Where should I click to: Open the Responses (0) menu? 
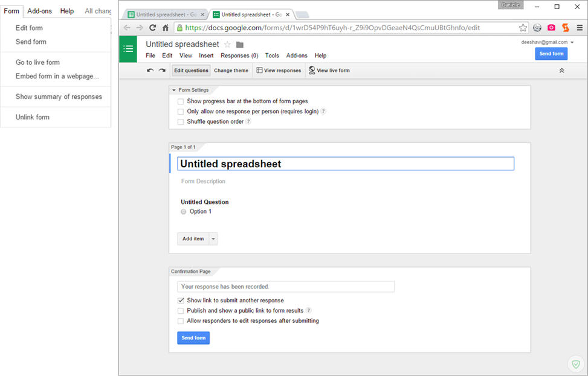pos(239,56)
